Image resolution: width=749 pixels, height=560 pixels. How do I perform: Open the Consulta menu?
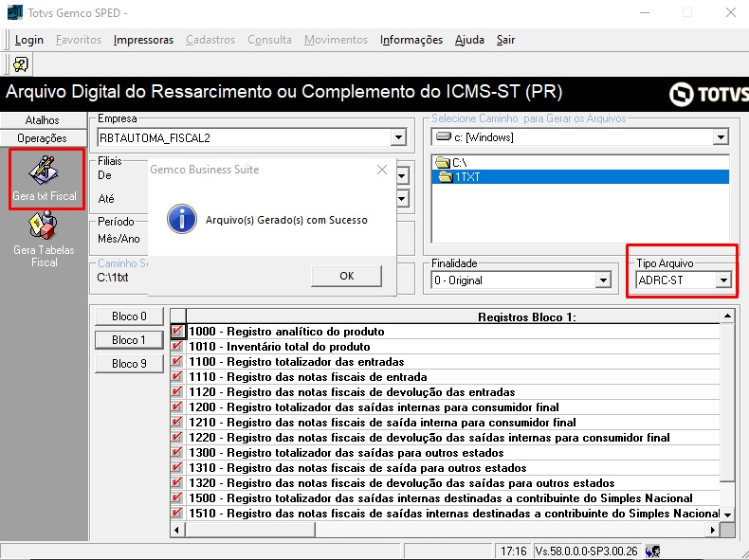(269, 40)
